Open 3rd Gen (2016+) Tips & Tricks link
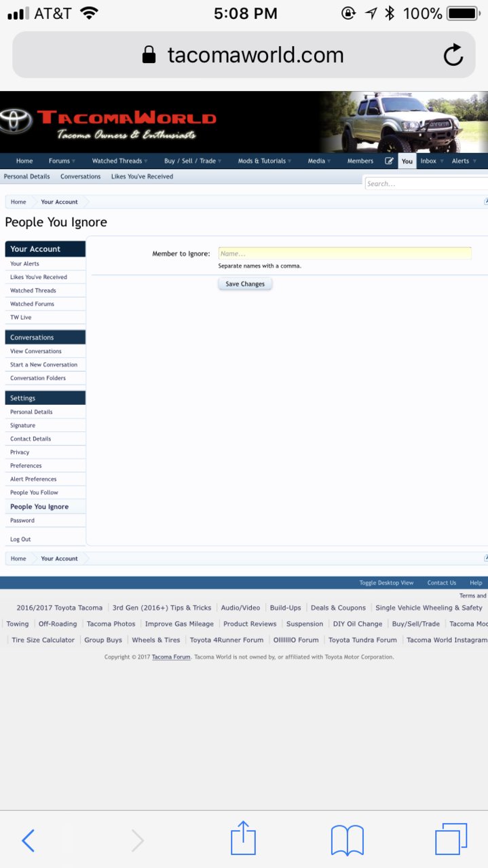 162,608
